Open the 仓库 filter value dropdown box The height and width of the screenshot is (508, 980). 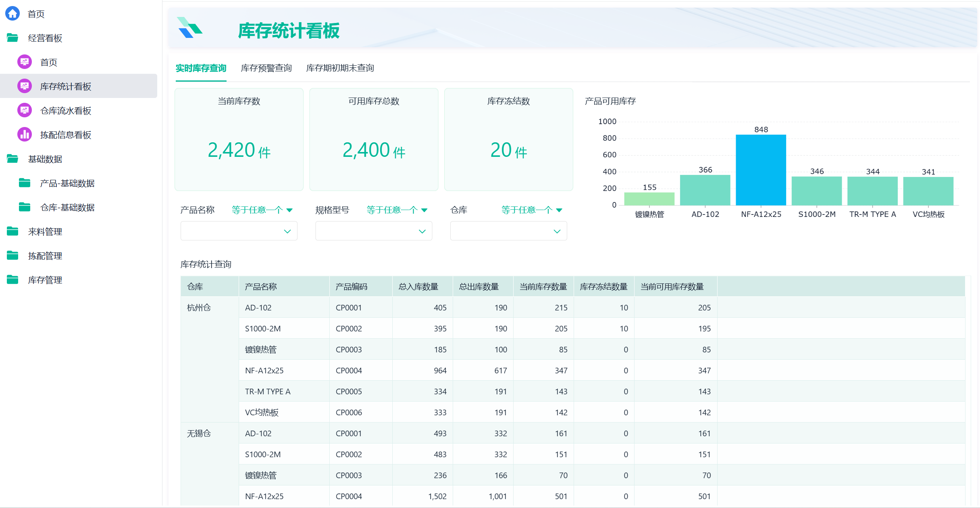click(508, 231)
